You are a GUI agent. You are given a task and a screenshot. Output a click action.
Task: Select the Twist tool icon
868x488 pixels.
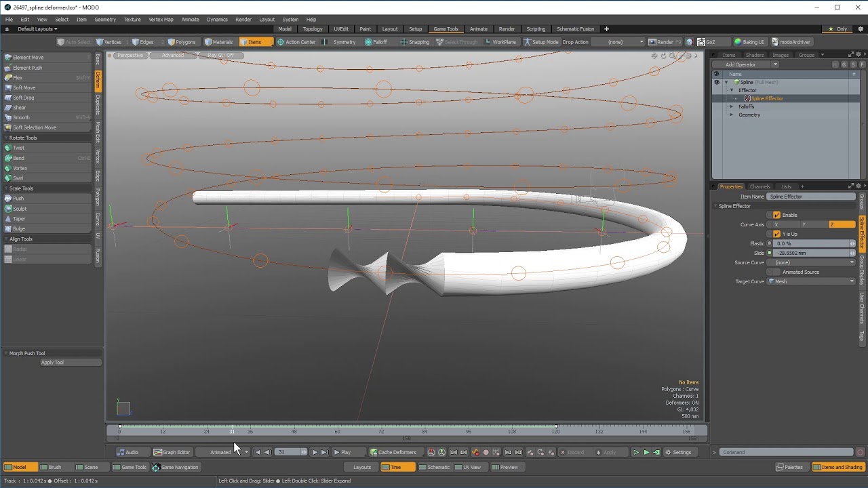[x=7, y=148]
